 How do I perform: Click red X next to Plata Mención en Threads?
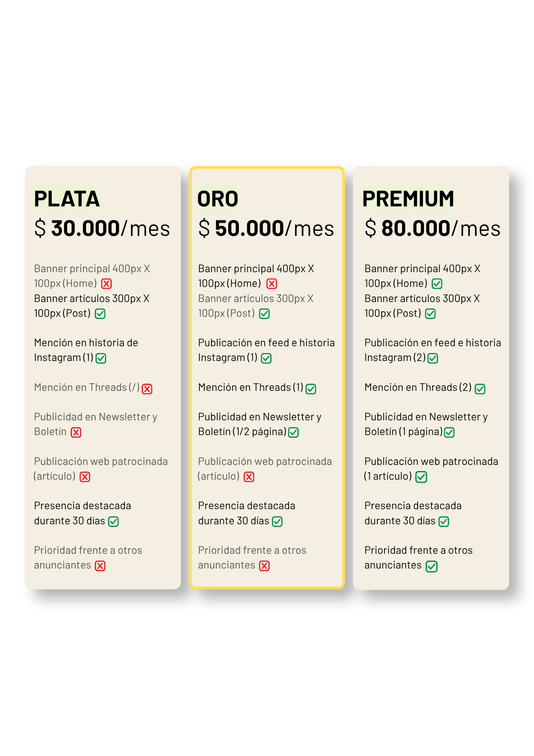[x=147, y=389]
